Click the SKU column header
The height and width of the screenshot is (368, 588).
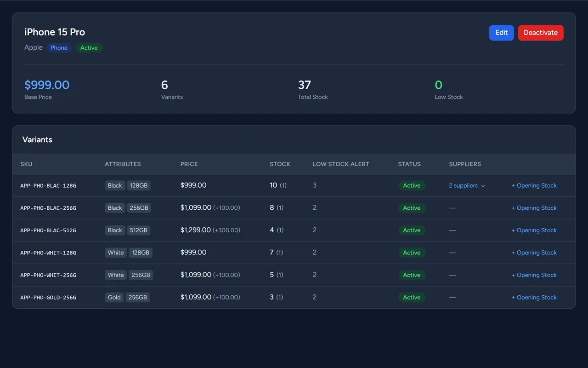click(26, 164)
